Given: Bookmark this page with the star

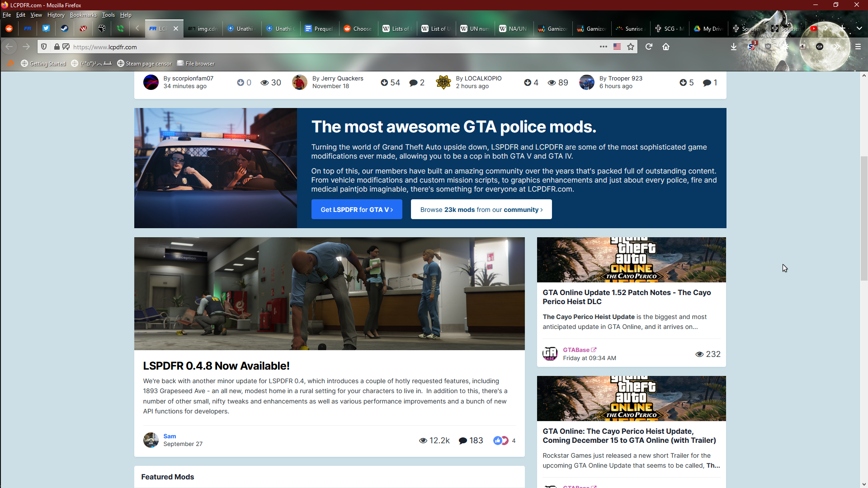Looking at the screenshot, I should tap(631, 47).
